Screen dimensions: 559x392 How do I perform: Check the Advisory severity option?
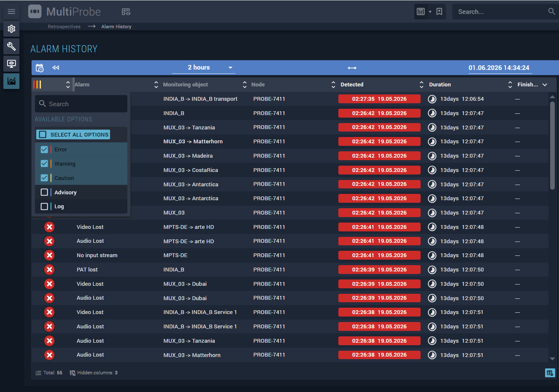(44, 192)
